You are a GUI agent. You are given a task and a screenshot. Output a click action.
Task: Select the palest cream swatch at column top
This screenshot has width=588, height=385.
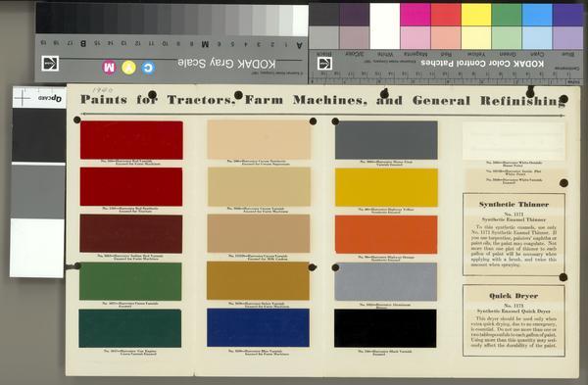(x=259, y=139)
